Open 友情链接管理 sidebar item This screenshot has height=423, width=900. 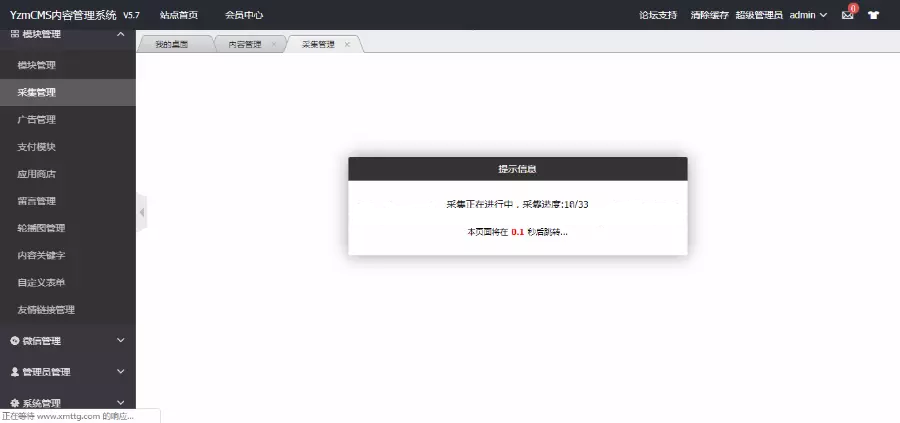pos(68,310)
